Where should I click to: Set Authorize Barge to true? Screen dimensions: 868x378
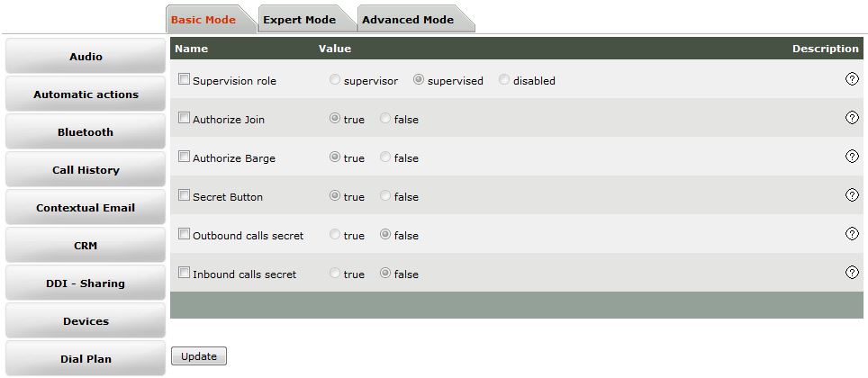pyautogui.click(x=334, y=157)
